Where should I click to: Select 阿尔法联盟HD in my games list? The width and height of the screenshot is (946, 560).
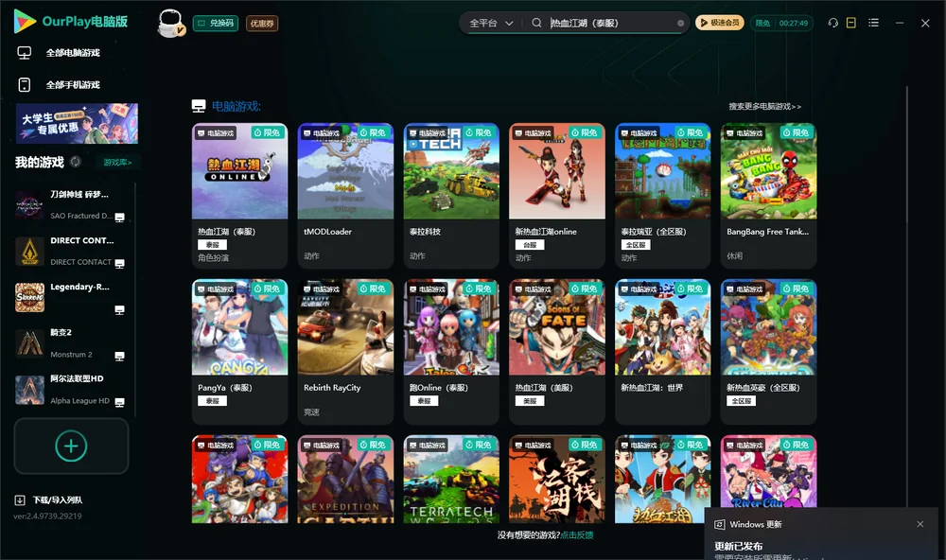pos(71,389)
